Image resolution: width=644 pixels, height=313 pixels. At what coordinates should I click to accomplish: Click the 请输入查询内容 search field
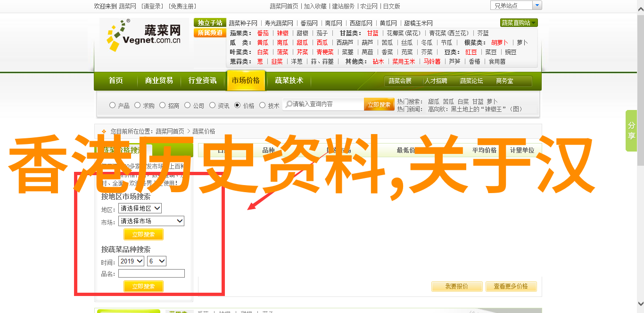[x=325, y=104]
